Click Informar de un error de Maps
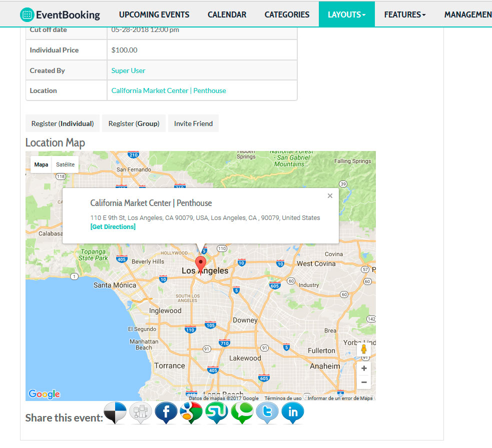 (340, 398)
